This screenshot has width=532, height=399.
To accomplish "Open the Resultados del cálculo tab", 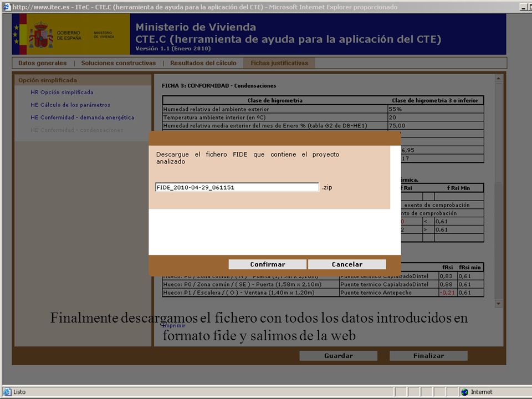I will pyautogui.click(x=203, y=63).
